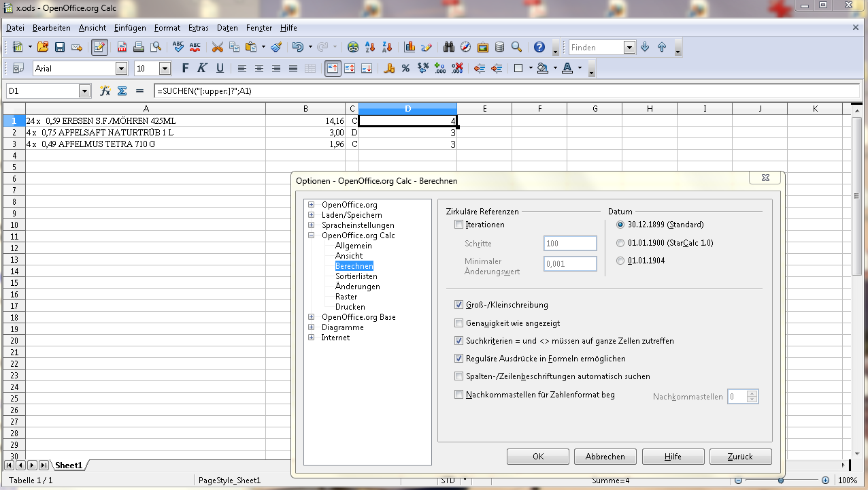The width and height of the screenshot is (868, 490).
Task: Click the cut scissors icon
Action: point(218,47)
